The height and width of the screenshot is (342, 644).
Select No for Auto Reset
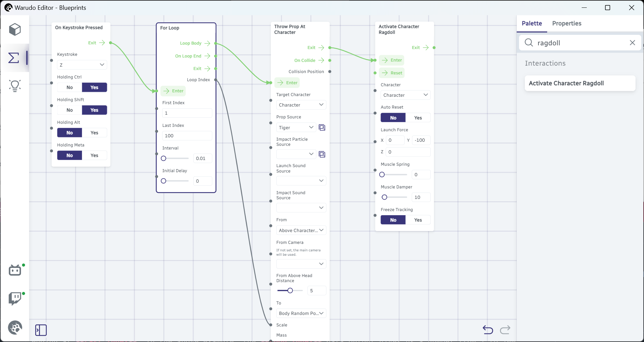(x=393, y=118)
